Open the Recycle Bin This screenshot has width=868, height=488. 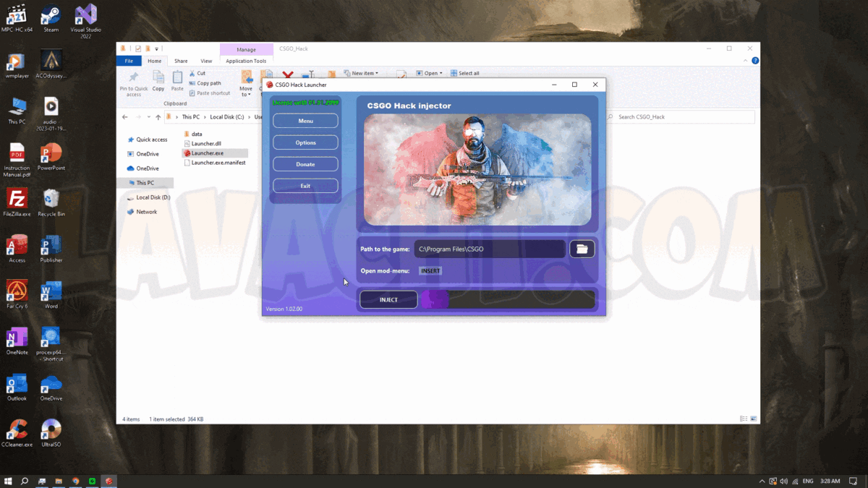[51, 204]
